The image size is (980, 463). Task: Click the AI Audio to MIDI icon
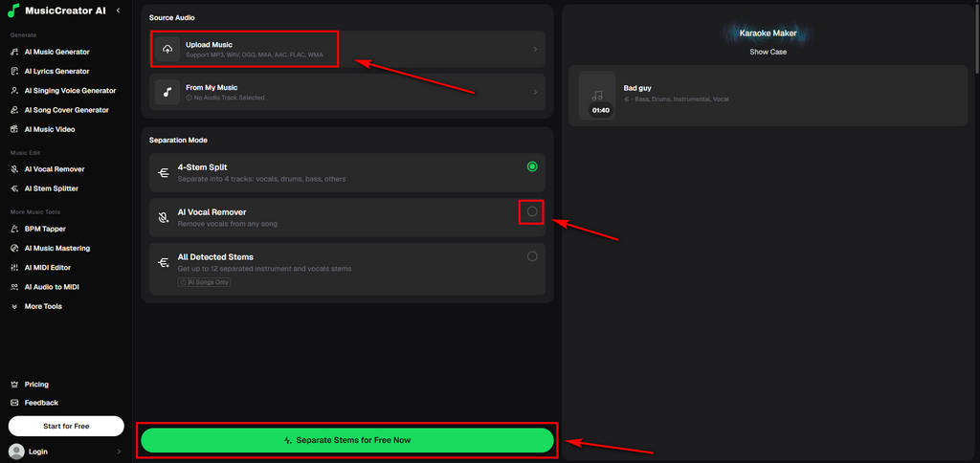coord(14,287)
